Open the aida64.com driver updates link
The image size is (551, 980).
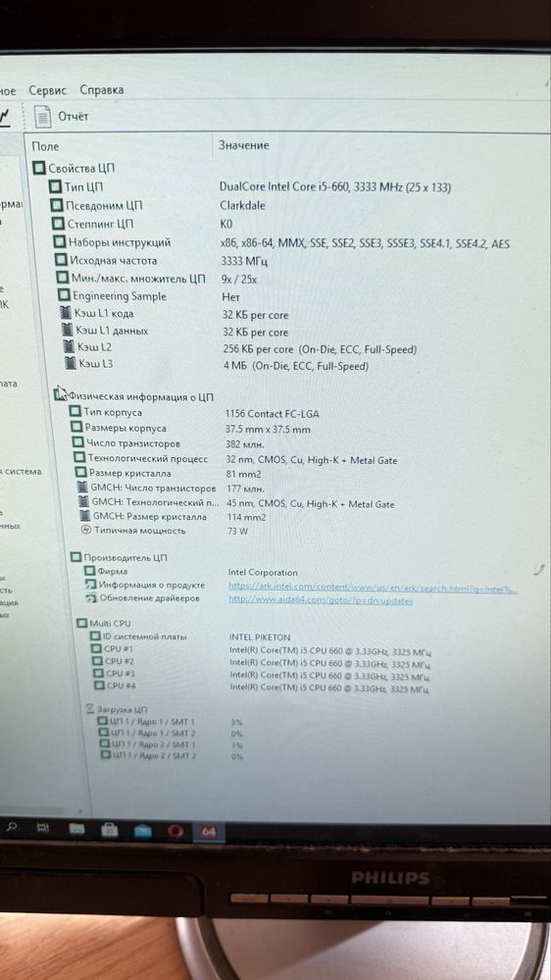[322, 600]
